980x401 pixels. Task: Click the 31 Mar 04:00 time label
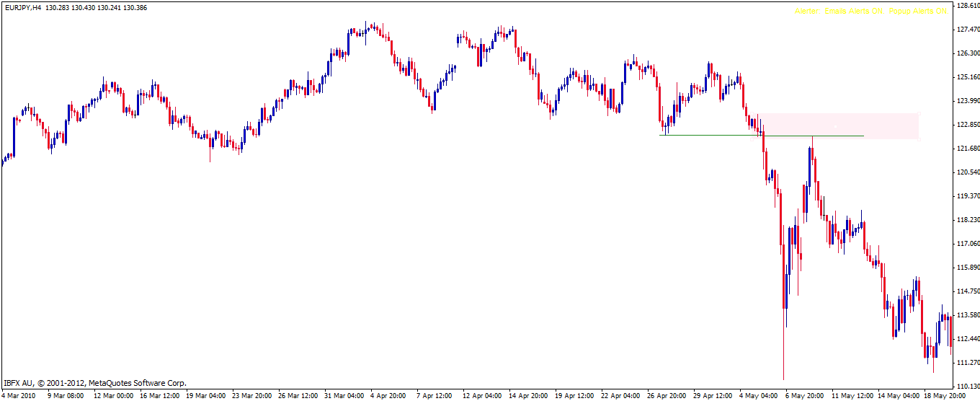(x=344, y=395)
